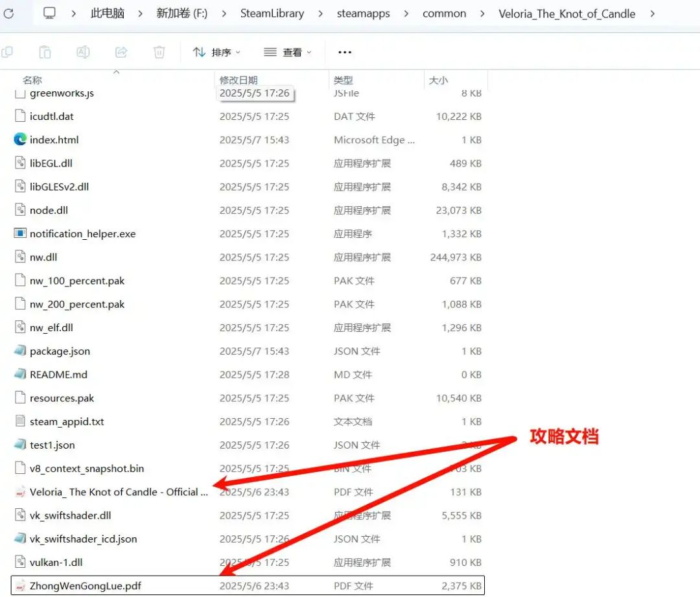Click the notification_helper.exe application icon

[20, 233]
